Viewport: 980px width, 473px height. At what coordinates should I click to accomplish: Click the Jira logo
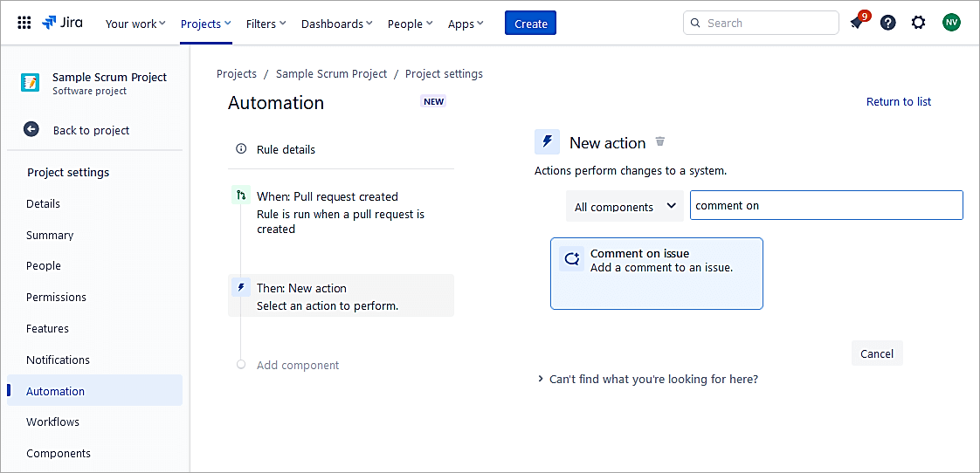pos(63,24)
